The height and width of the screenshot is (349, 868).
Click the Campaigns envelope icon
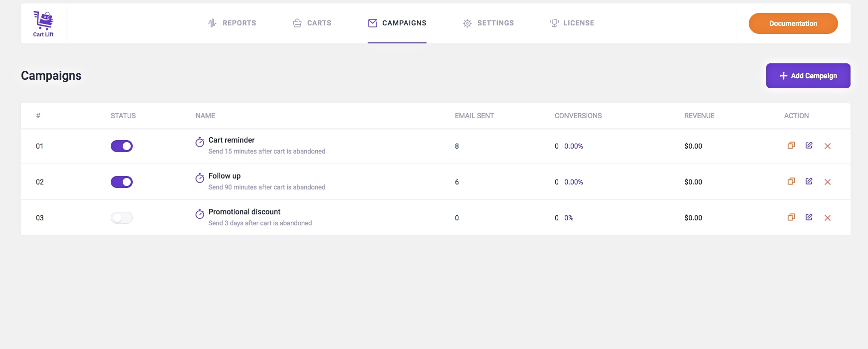tap(372, 23)
